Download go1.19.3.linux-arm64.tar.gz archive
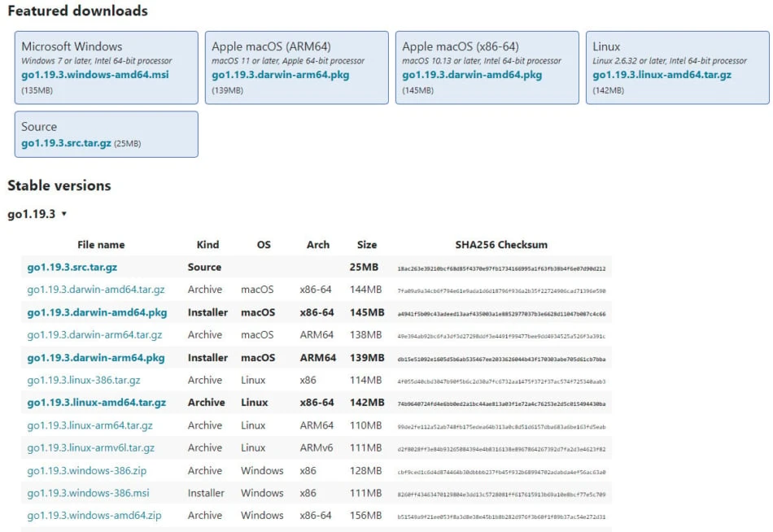 tap(90, 425)
